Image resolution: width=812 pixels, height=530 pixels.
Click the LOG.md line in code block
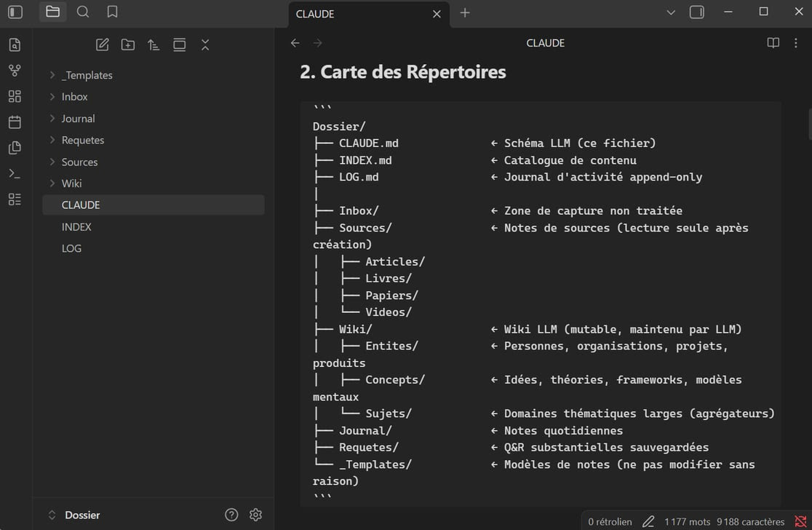click(359, 177)
